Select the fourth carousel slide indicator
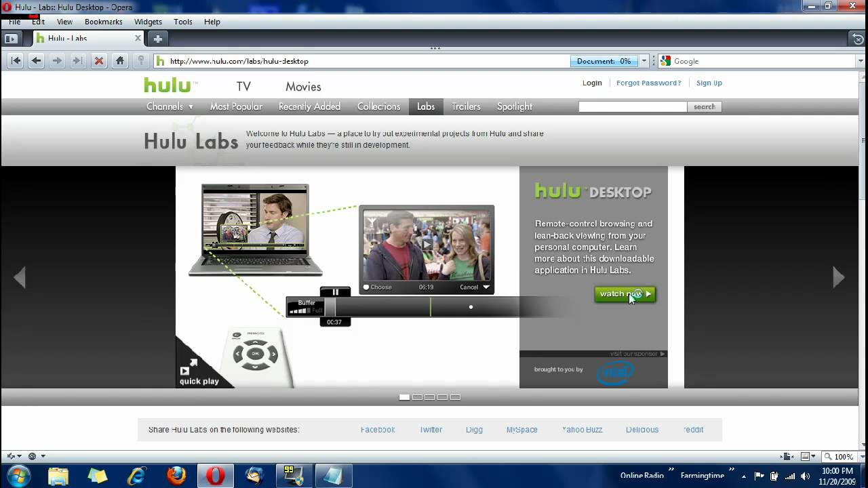 click(442, 397)
